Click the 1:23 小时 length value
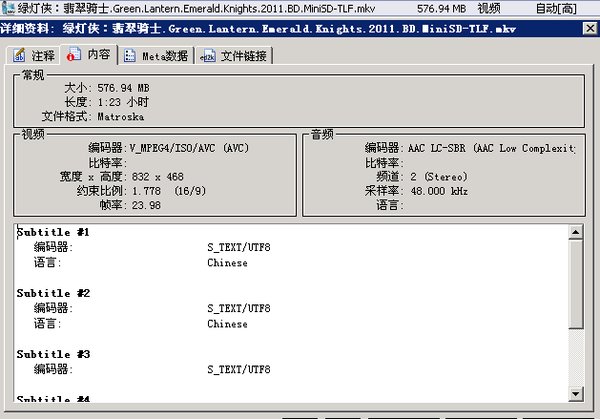This screenshot has width=600, height=419. click(x=123, y=102)
